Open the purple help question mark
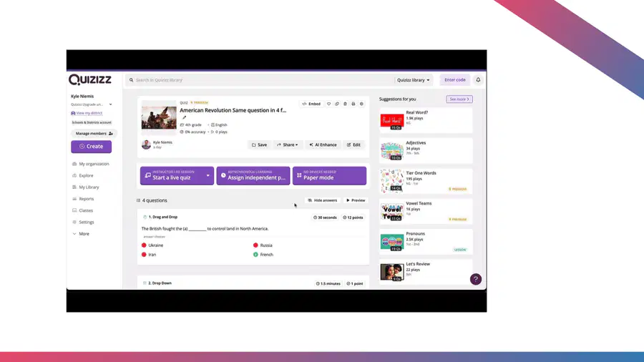Screen dimensions: 644x362 coord(476,279)
